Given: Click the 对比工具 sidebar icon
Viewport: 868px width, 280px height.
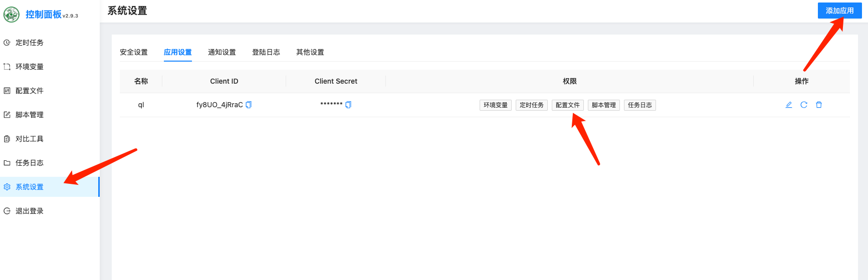Looking at the screenshot, I should pos(7,139).
